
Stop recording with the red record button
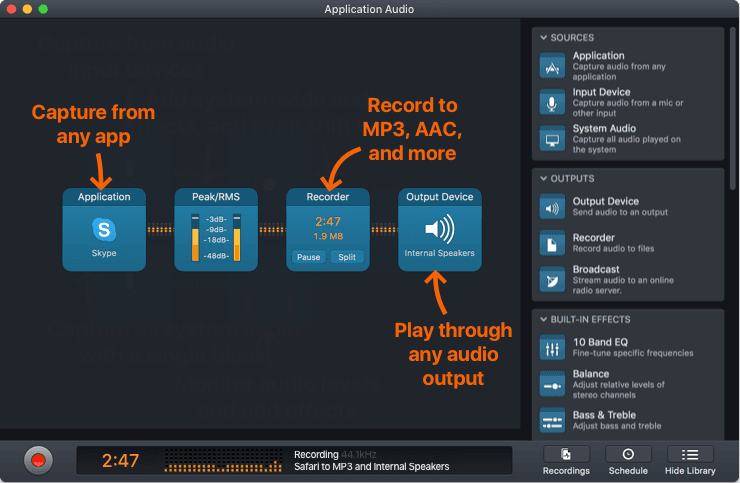click(x=38, y=460)
